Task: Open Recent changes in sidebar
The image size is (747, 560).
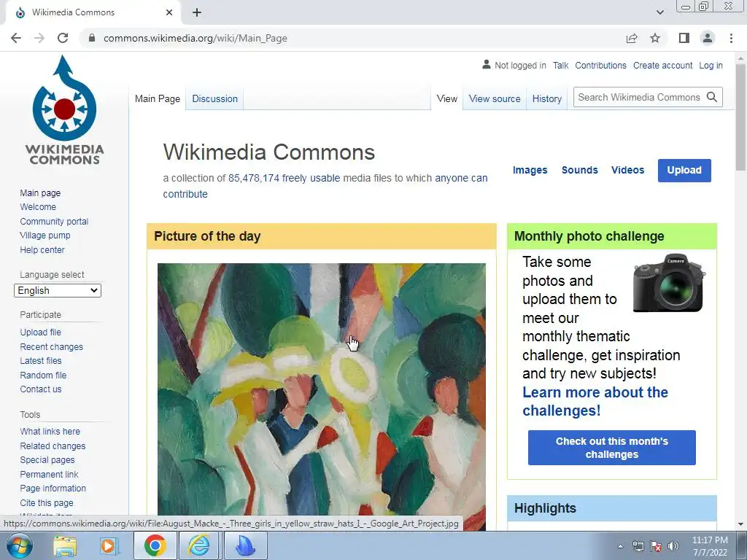Action: [52, 346]
